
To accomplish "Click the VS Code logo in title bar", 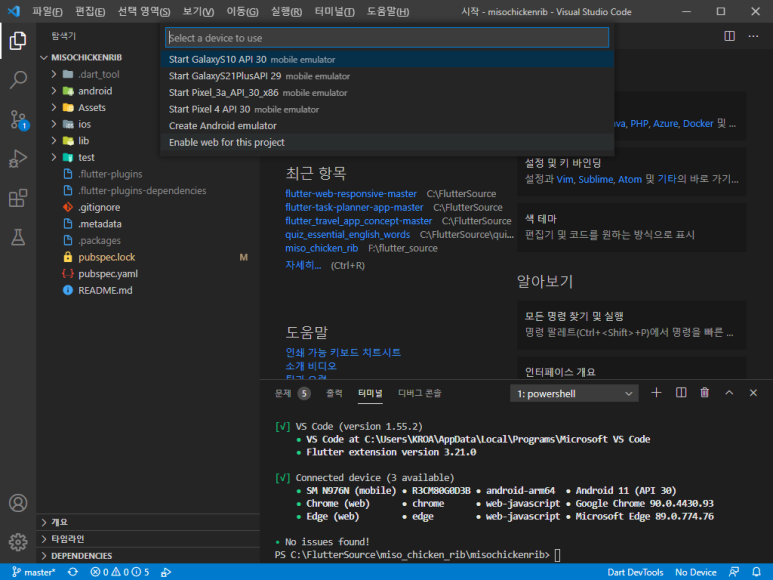I will point(14,11).
